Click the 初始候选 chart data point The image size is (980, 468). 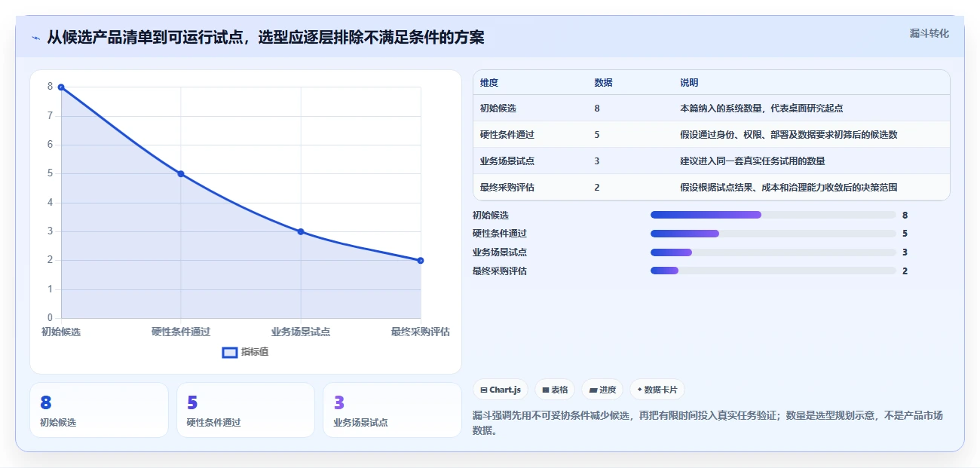(61, 87)
